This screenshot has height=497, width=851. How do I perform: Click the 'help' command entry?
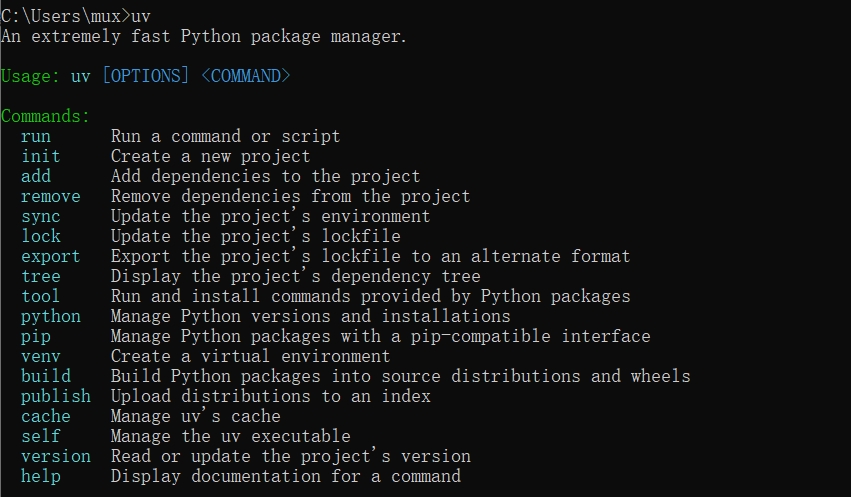pyautogui.click(x=41, y=476)
